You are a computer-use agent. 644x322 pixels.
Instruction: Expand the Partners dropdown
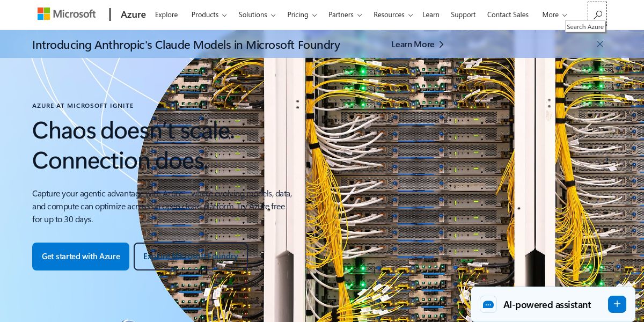(345, 14)
